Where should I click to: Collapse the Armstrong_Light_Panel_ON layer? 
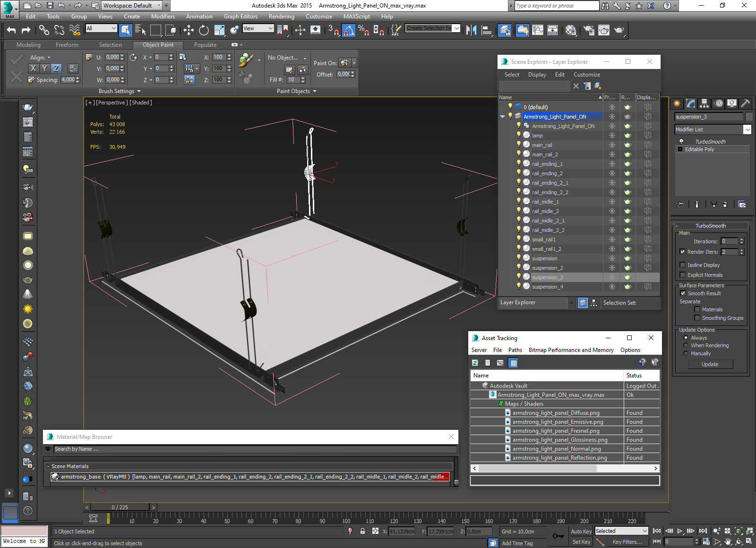pyautogui.click(x=503, y=117)
